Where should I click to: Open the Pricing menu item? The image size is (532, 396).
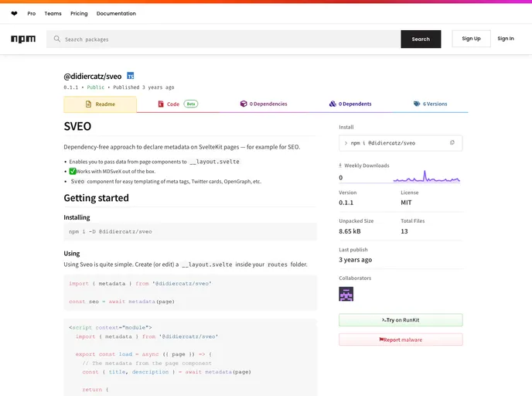coord(79,14)
